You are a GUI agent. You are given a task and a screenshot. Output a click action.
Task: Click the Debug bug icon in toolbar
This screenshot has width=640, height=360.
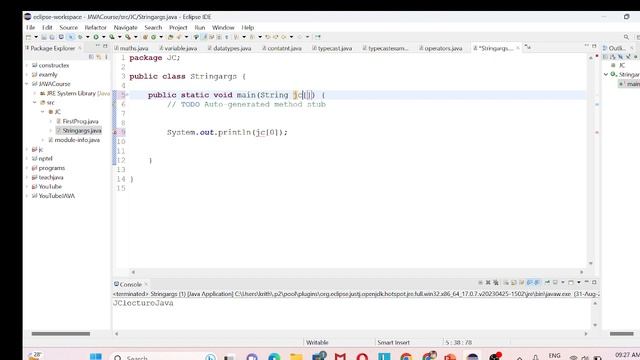point(80,37)
